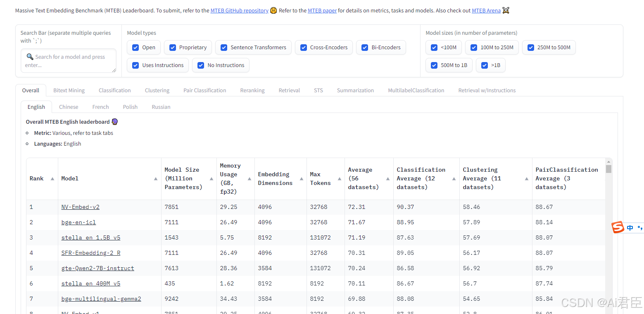This screenshot has width=644, height=314.
Task: Open the Summarization tab
Action: pyautogui.click(x=355, y=91)
